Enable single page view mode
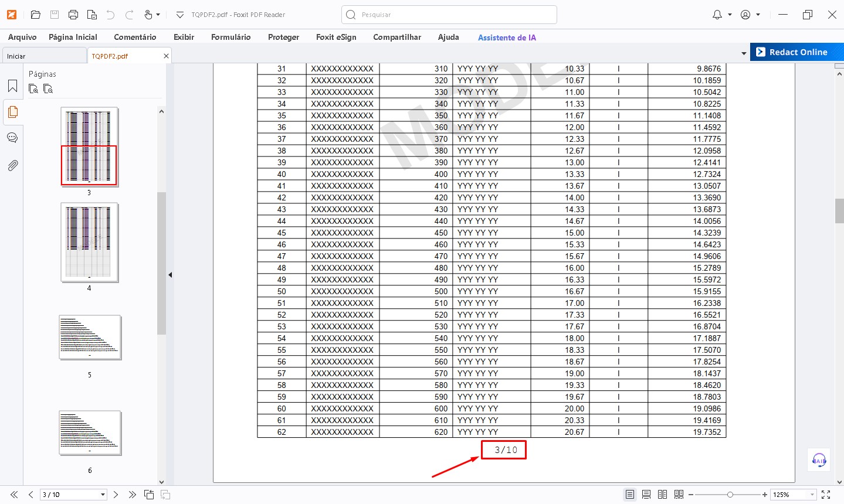The image size is (844, 504). tap(630, 495)
